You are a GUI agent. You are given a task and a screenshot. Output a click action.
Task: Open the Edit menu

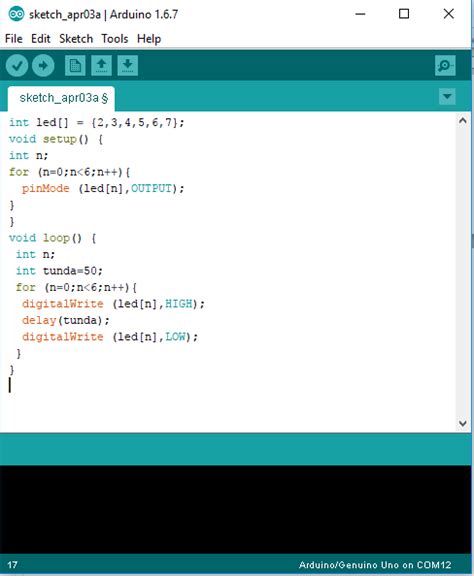click(x=40, y=39)
